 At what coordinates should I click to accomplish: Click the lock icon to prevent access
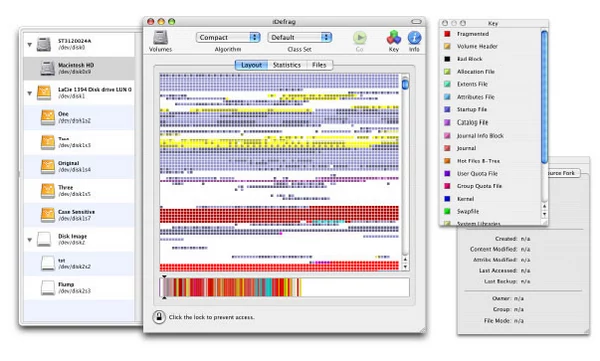coord(159,317)
